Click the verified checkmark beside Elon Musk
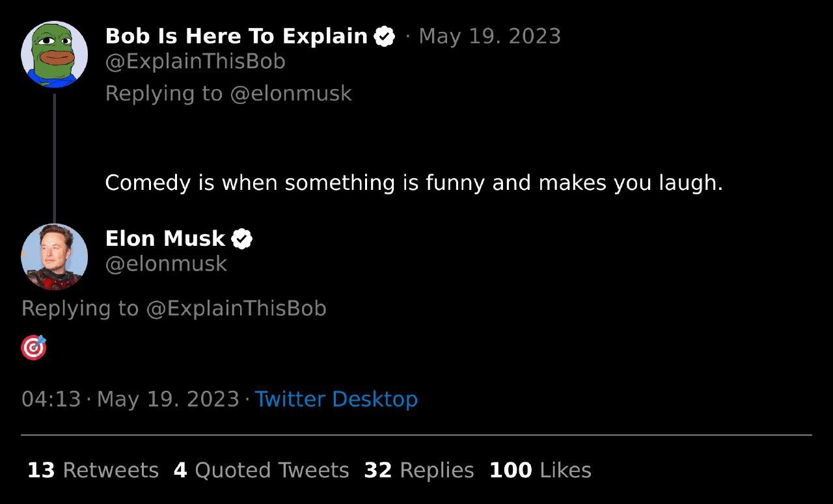833x504 pixels. click(x=242, y=239)
